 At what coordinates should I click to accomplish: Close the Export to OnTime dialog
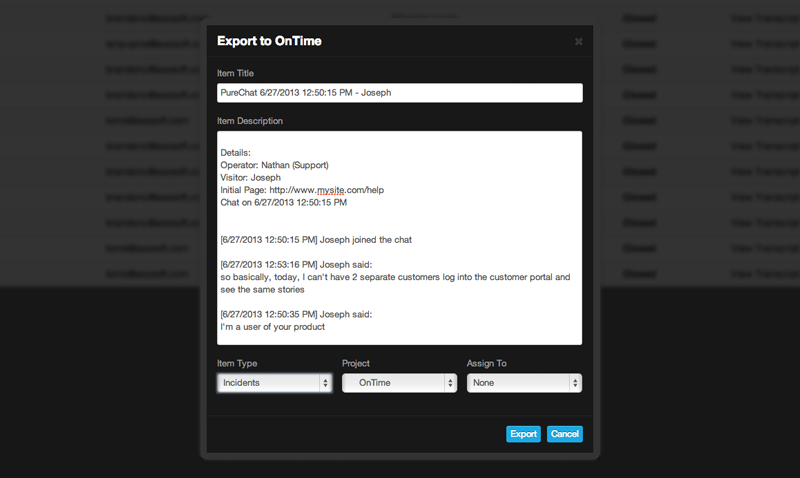click(x=578, y=41)
